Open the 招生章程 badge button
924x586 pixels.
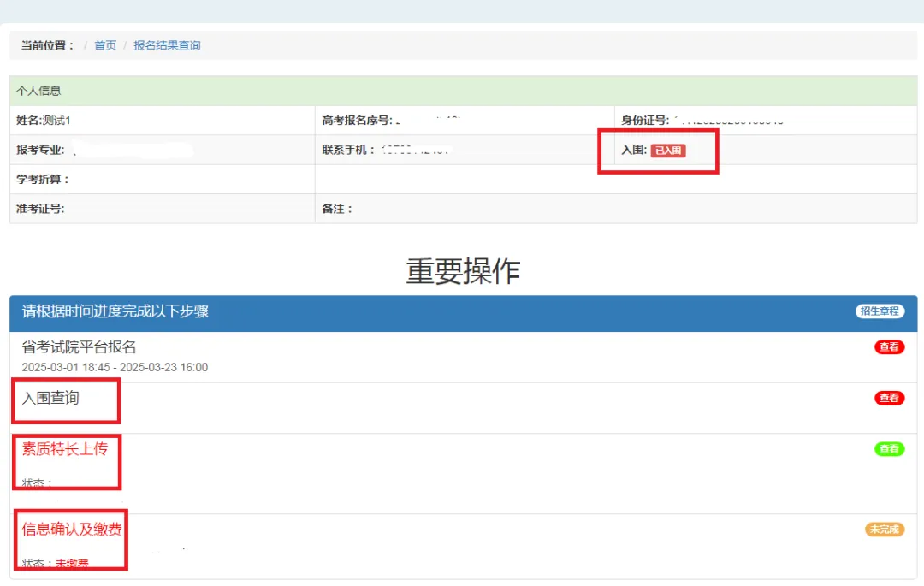[880, 311]
